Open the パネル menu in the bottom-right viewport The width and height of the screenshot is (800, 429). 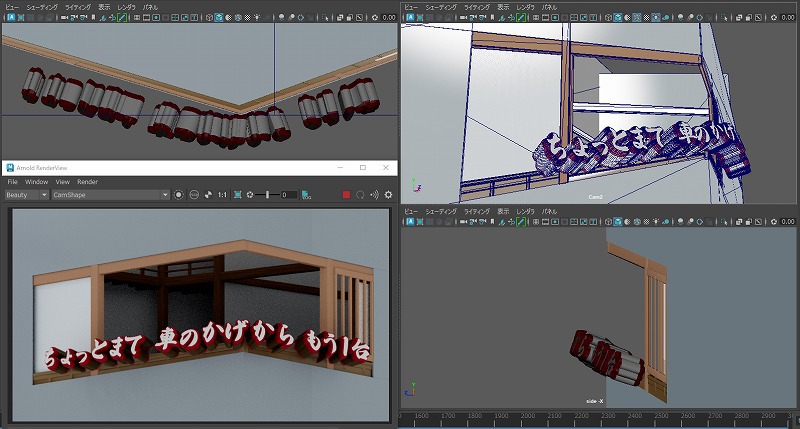(550, 211)
